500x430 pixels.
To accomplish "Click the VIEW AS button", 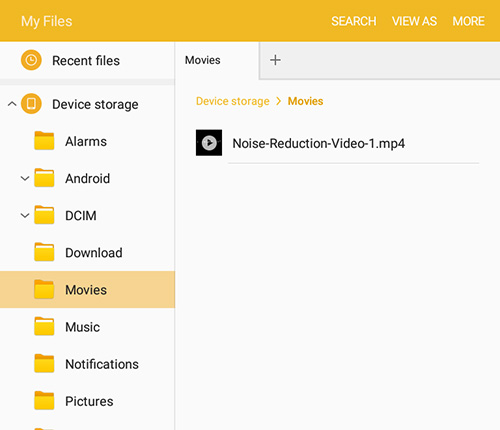I will (x=414, y=21).
